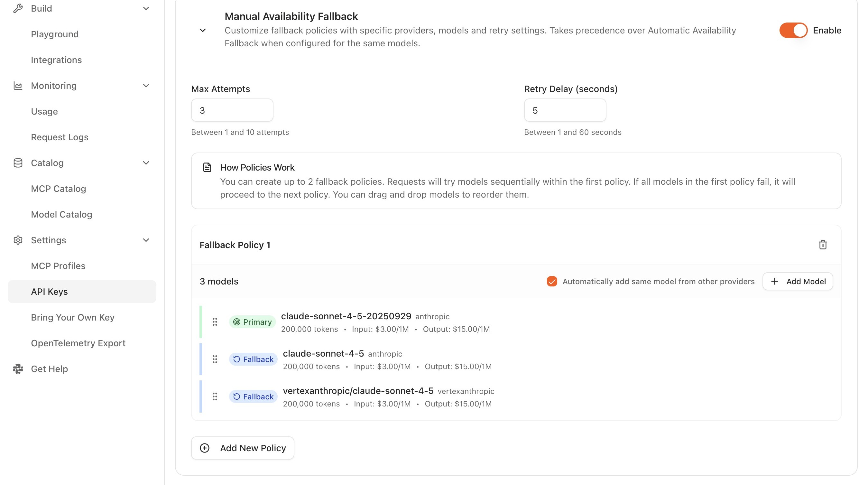Screen dimensions: 868x485
Task: Click the Catalog database icon
Action: [18, 163]
